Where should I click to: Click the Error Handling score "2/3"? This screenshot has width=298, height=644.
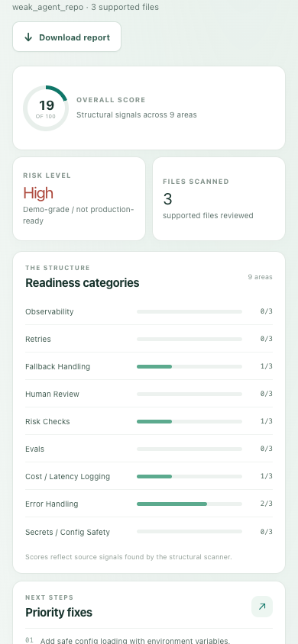[267, 504]
